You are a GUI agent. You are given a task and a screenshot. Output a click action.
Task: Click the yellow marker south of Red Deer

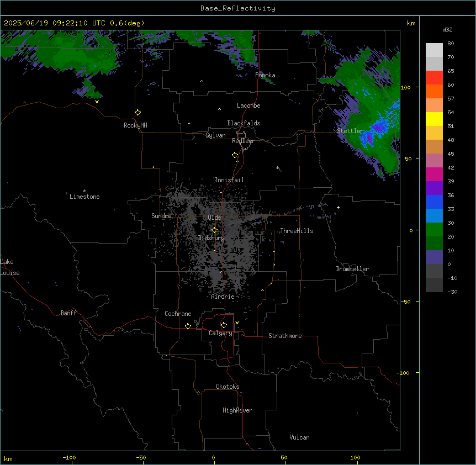tap(235, 155)
